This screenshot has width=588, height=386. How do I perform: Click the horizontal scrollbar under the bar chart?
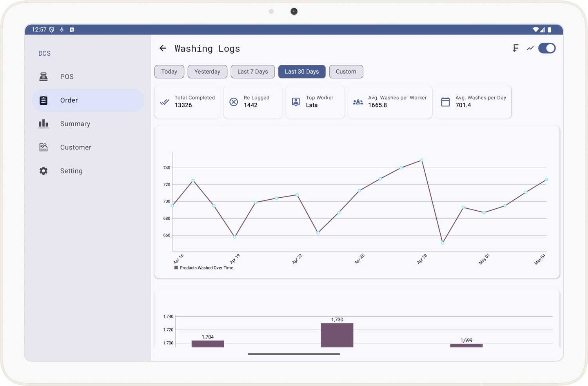coord(294,354)
